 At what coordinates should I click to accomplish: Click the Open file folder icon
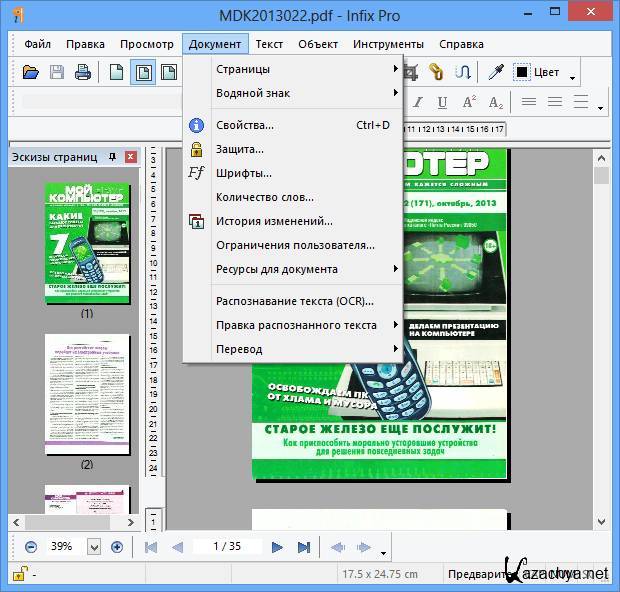pos(31,72)
